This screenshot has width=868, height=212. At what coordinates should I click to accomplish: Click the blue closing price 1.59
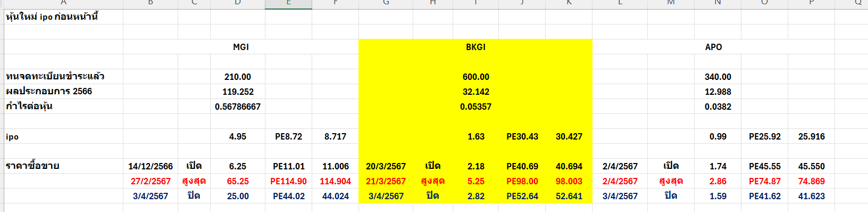tap(717, 196)
